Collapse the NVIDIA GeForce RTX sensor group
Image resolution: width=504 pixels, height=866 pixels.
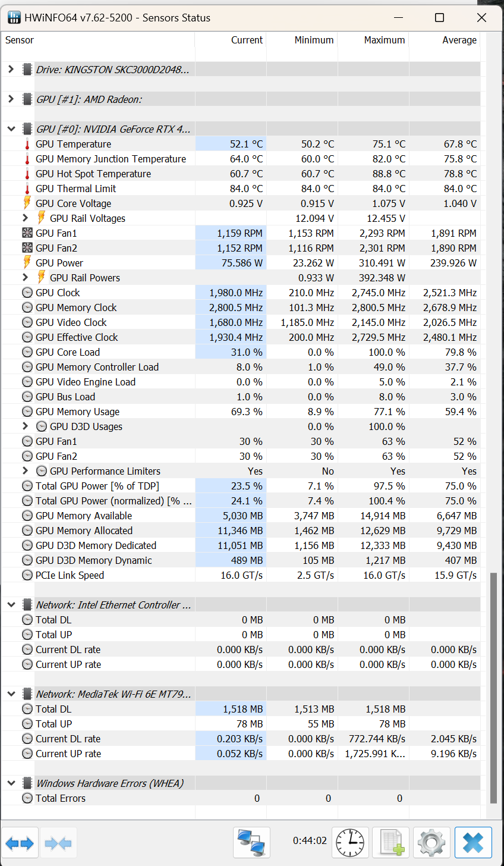(10, 128)
